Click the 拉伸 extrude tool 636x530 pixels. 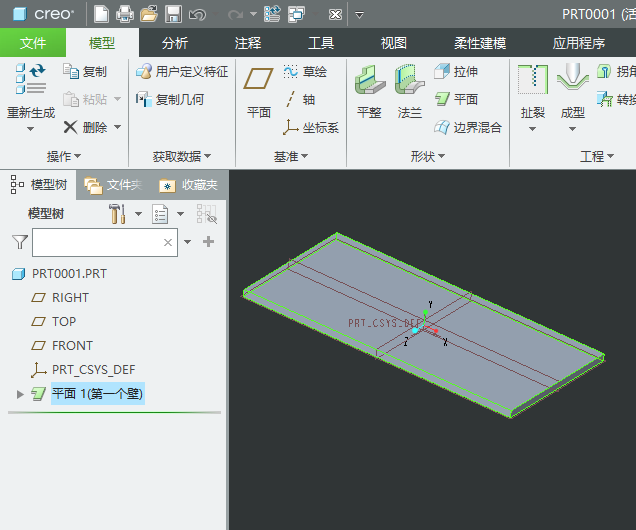click(x=456, y=72)
